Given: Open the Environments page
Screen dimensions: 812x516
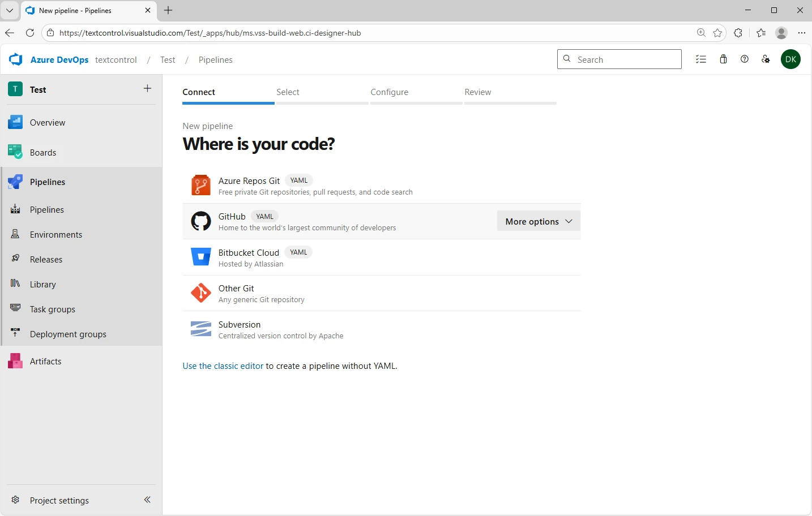Looking at the screenshot, I should click(56, 234).
